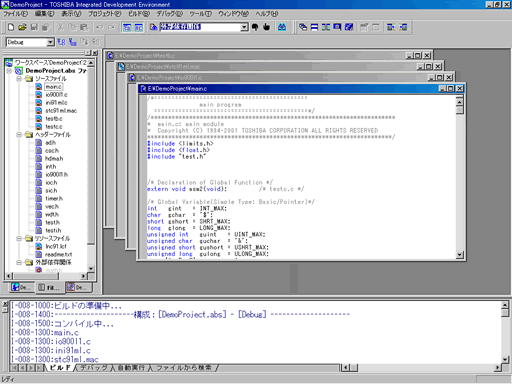This screenshot has height=384, width=512.
Task: Click the Redo arrow icon
Action: (x=111, y=27)
